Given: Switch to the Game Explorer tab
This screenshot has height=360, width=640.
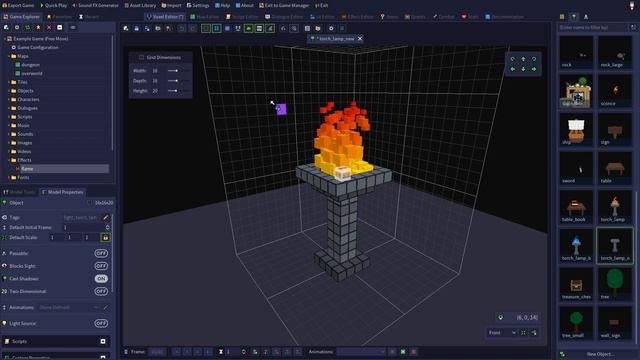Looking at the screenshot, I should pyautogui.click(x=21, y=17).
